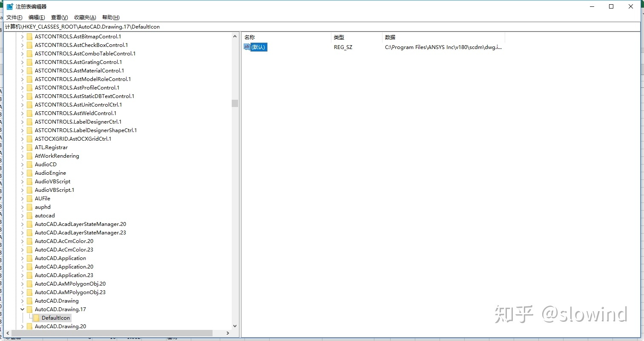Click folder icon of ASTCONTROLS.LabelDesignerShapeCtrl.1
Image resolution: width=644 pixels, height=341 pixels.
[29, 130]
